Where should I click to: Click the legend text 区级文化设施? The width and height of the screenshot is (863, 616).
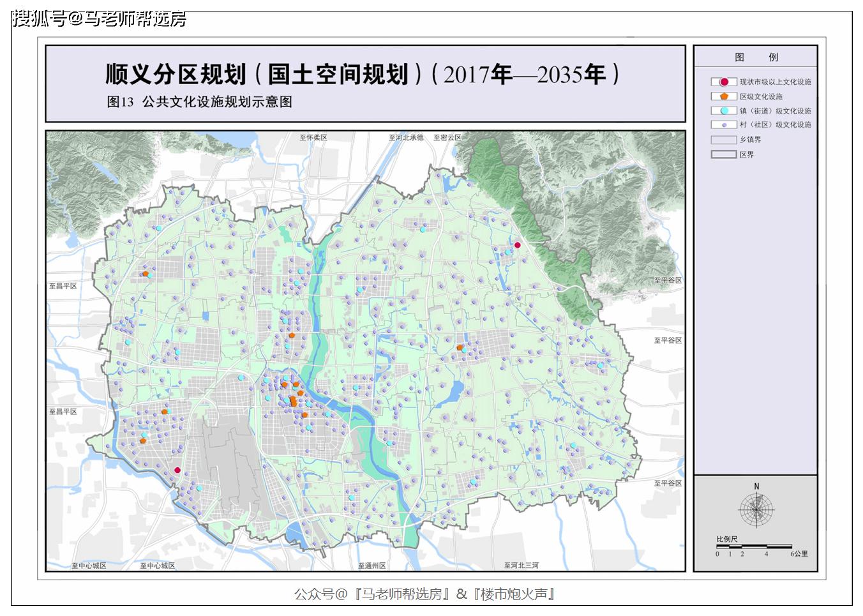[x=761, y=96]
